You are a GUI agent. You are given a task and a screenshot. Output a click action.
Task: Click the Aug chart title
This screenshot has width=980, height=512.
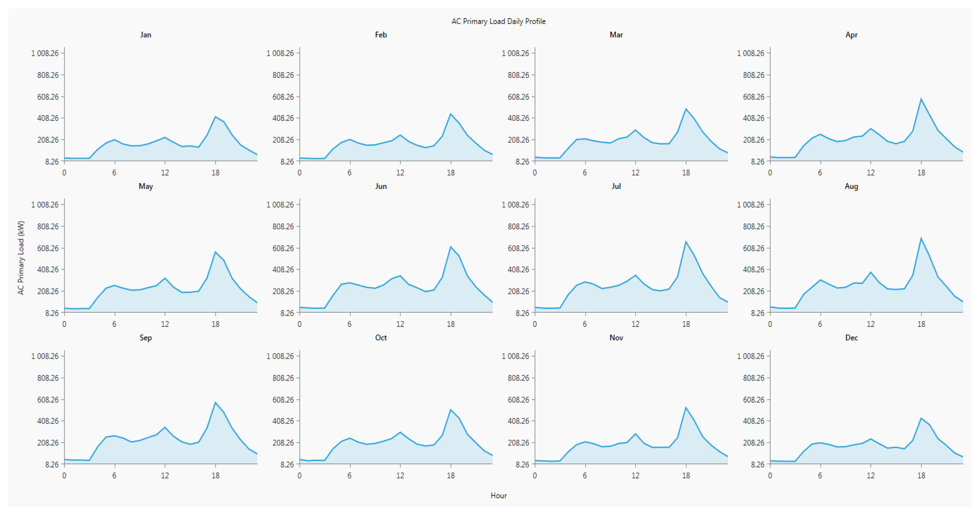tap(851, 186)
